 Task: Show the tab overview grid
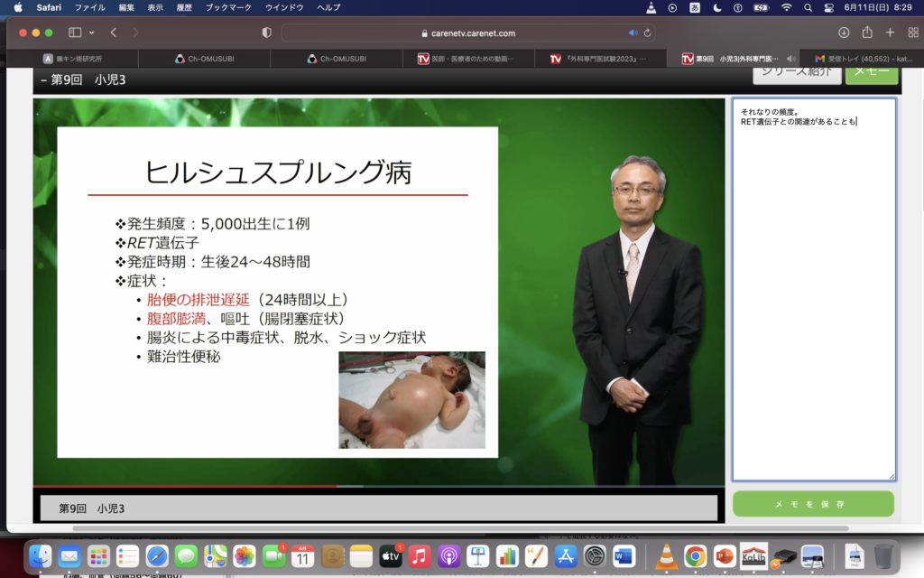click(x=911, y=33)
